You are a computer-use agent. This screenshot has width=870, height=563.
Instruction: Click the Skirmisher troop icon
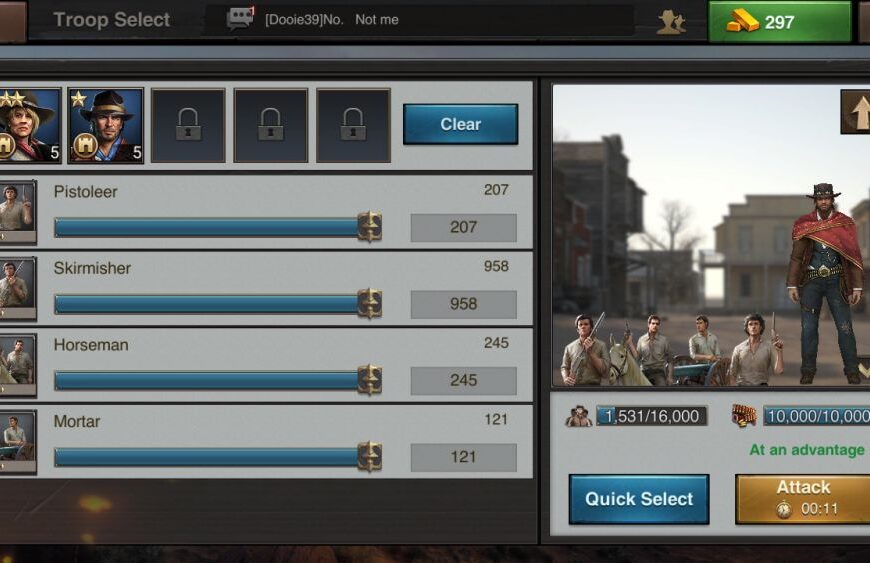point(18,288)
